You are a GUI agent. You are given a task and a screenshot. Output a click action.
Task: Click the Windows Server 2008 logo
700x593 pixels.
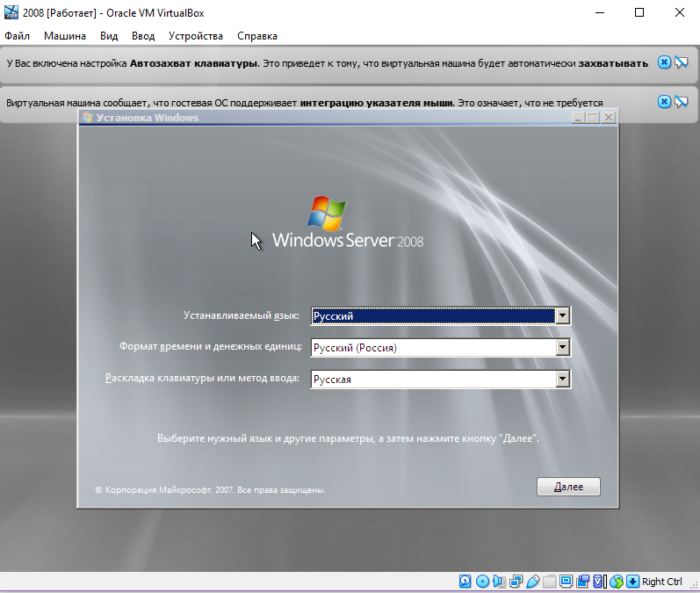click(x=348, y=222)
